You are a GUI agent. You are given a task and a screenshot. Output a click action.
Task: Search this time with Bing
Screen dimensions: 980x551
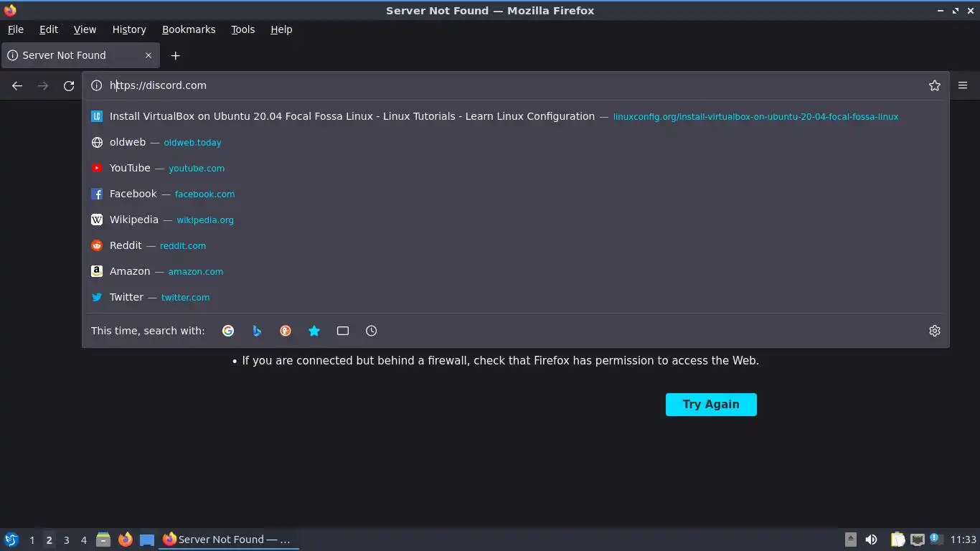(x=257, y=331)
